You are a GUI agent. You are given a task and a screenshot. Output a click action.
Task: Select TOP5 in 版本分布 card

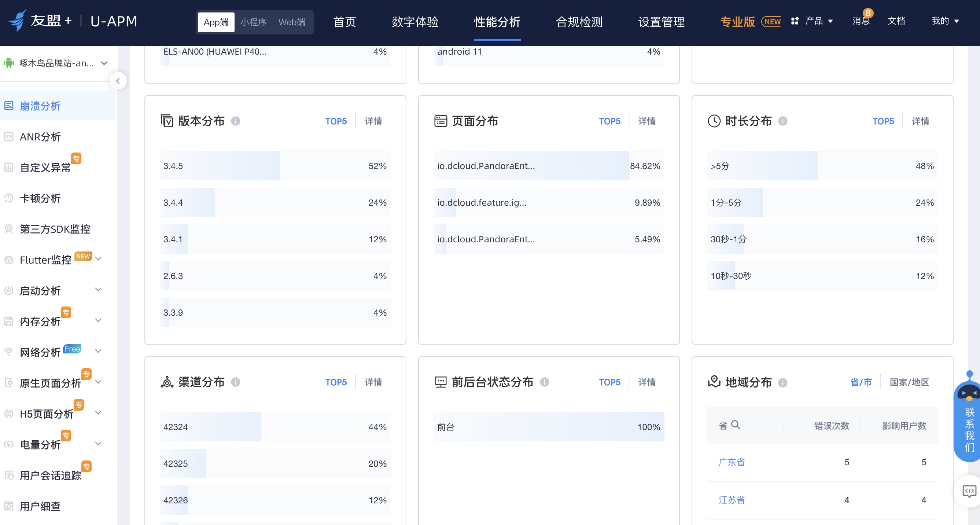(x=336, y=121)
